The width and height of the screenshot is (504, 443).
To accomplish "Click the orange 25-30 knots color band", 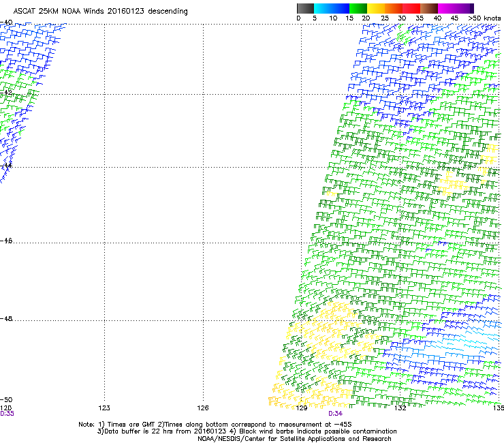I will click(x=394, y=8).
